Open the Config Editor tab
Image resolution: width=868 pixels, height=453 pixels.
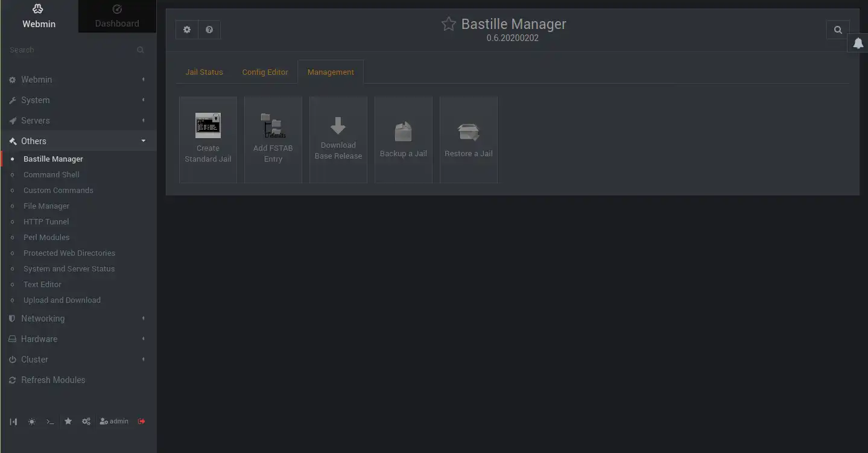point(265,72)
